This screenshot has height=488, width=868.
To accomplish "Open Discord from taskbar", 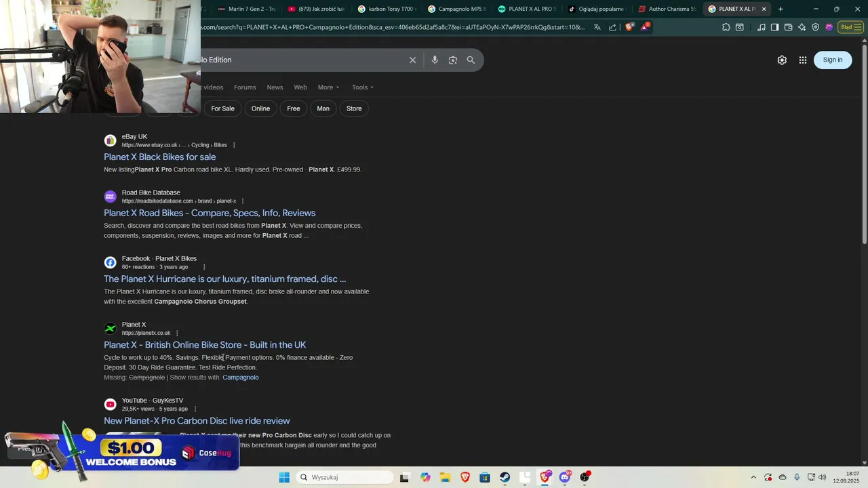I will tap(565, 477).
